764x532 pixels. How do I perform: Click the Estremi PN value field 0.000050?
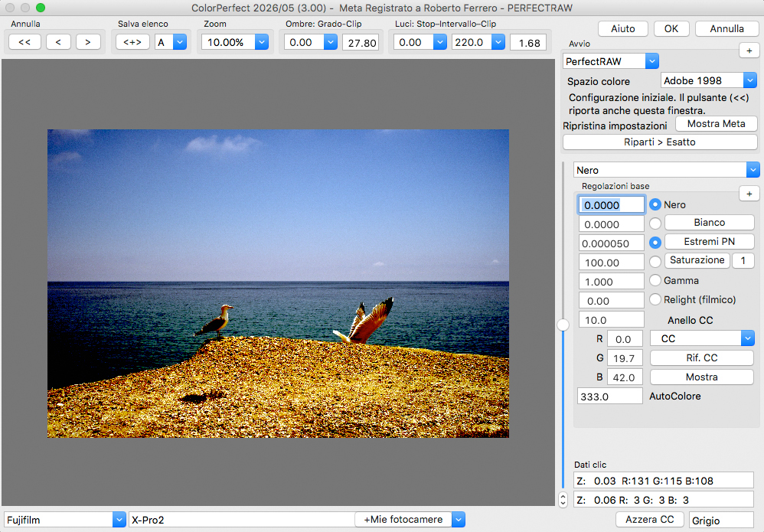[612, 243]
